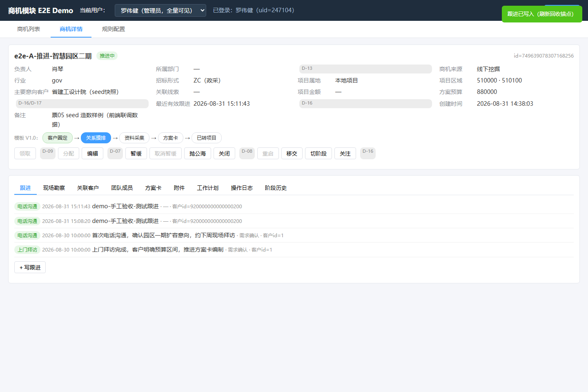Click + 写跟进 button
Viewport: 588px width, 392px height.
(30, 267)
